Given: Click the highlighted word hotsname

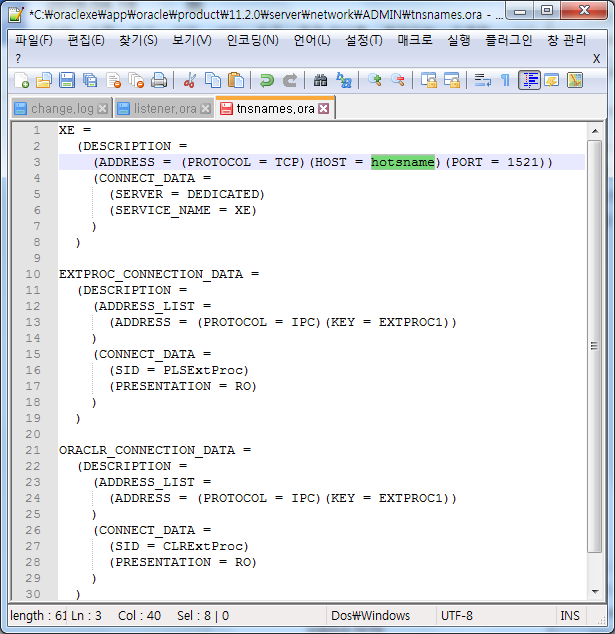Looking at the screenshot, I should 403,162.
